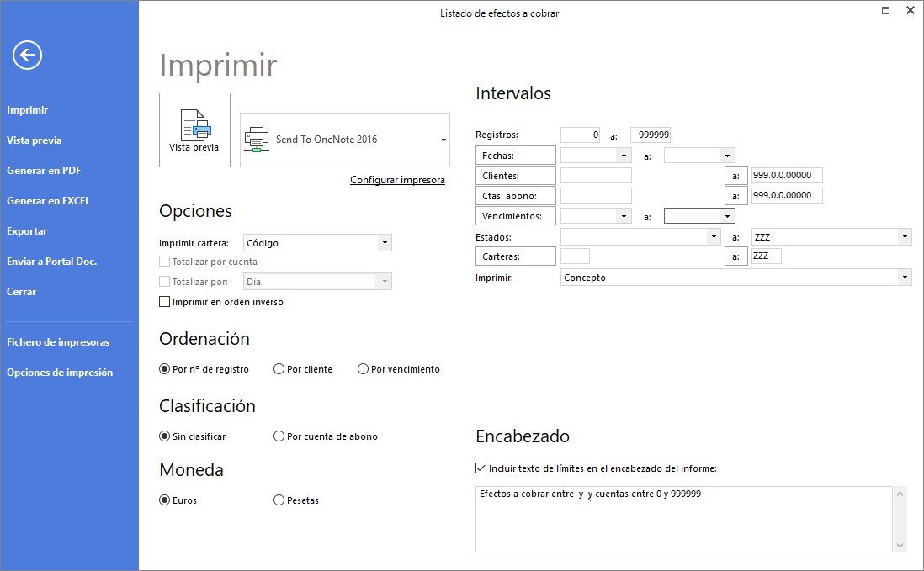Click the Clientes button
The width and height of the screenshot is (924, 571).
515,176
